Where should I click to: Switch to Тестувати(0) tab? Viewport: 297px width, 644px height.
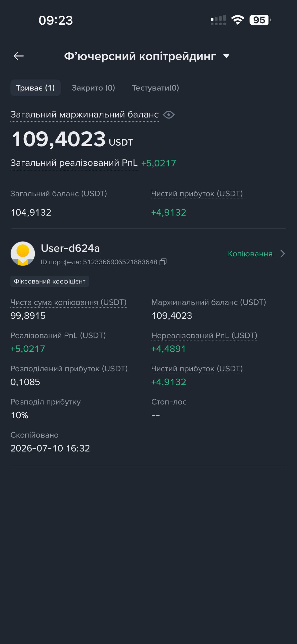tap(155, 88)
